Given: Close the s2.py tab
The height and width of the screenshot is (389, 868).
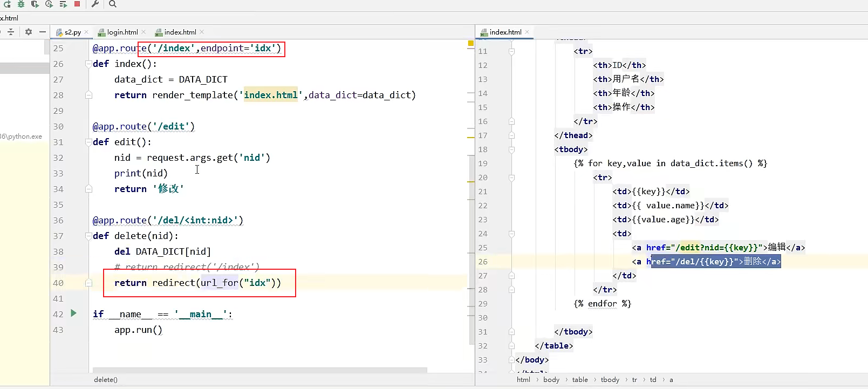Looking at the screenshot, I should click(86, 32).
